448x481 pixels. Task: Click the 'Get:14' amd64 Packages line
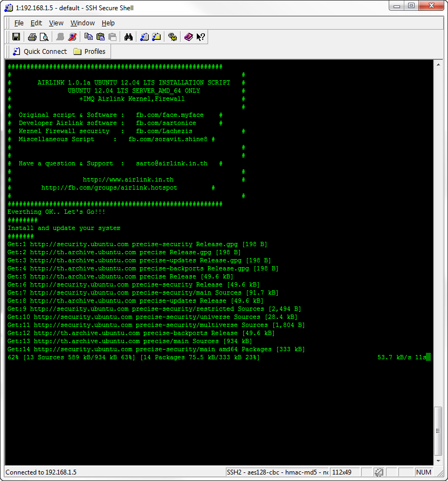[156, 350]
